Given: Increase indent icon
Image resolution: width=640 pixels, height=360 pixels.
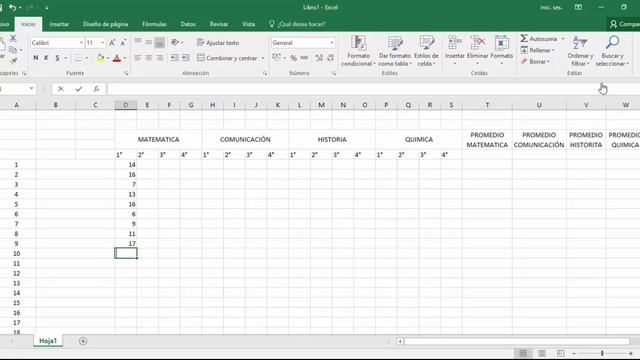Looking at the screenshot, I should click(186, 58).
